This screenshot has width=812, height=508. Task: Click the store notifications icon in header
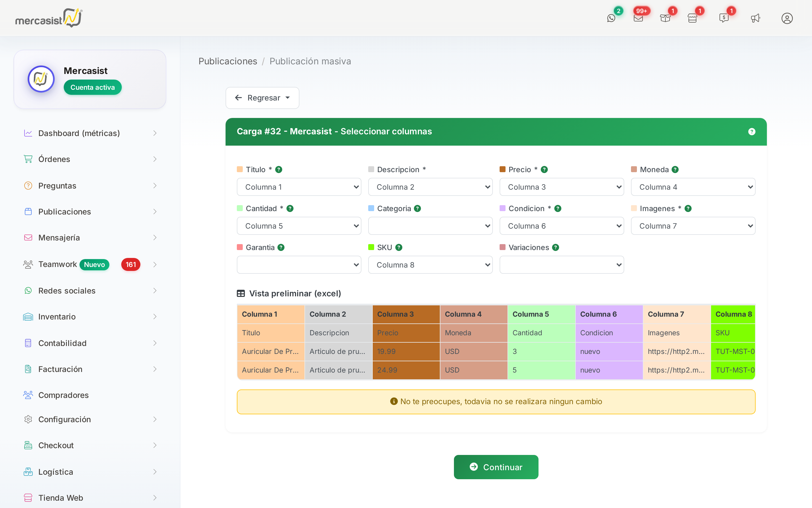pyautogui.click(x=692, y=18)
